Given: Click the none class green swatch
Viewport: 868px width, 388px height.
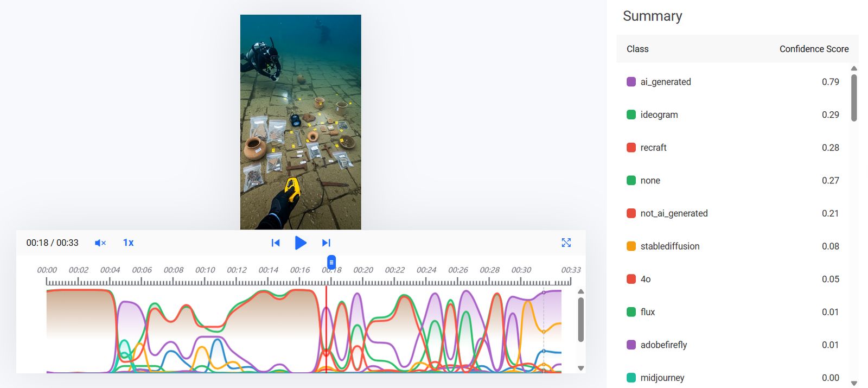Looking at the screenshot, I should tap(631, 180).
